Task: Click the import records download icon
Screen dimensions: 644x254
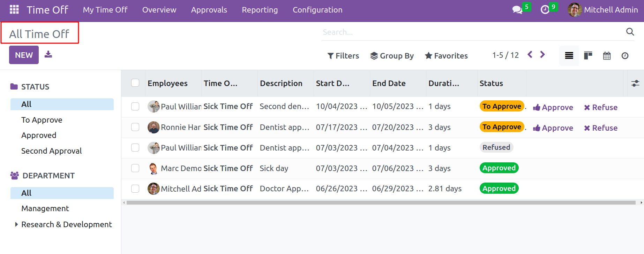Action: coord(48,54)
